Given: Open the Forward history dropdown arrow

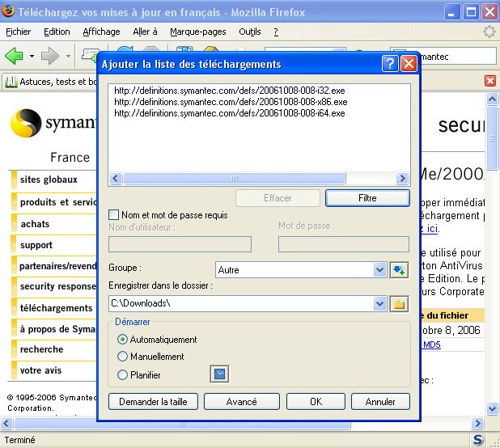Looking at the screenshot, I should pyautogui.click(x=68, y=56).
